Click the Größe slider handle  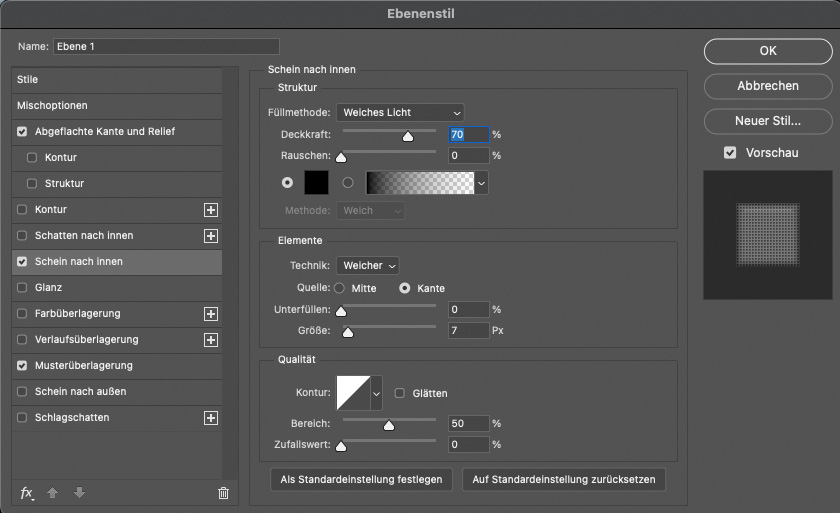pos(348,333)
